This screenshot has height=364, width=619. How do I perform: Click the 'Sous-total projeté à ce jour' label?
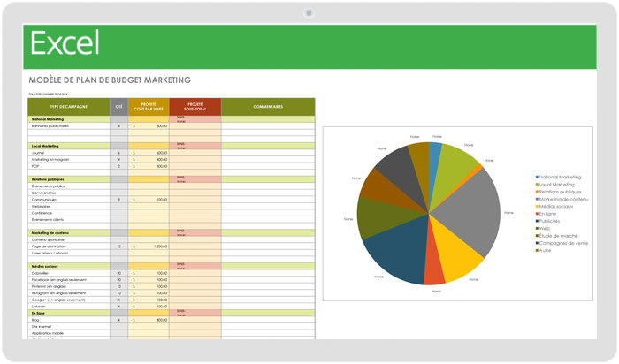pyautogui.click(x=49, y=95)
